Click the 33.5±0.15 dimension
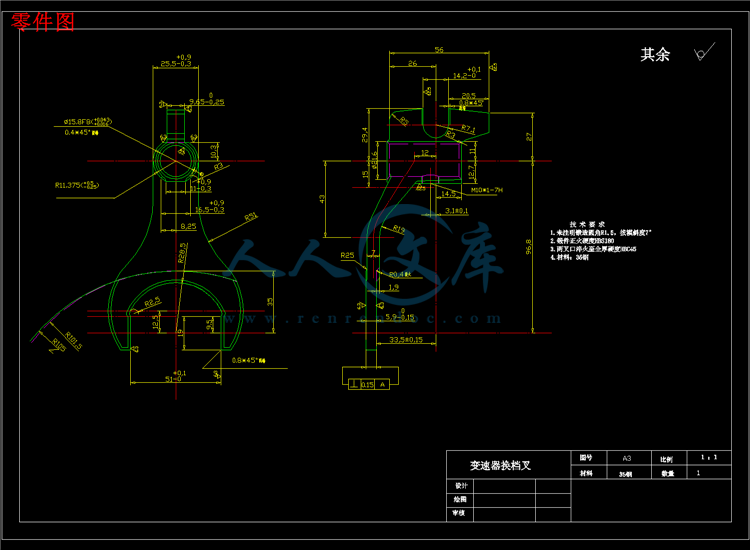Screen dimensions: 750x550 (x=406, y=340)
